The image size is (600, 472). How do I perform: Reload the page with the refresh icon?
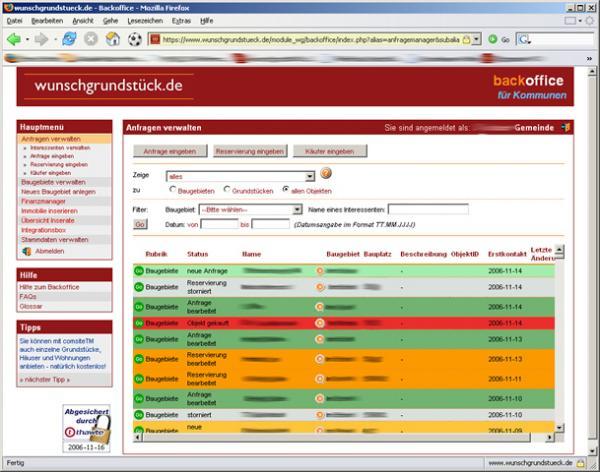coord(69,39)
